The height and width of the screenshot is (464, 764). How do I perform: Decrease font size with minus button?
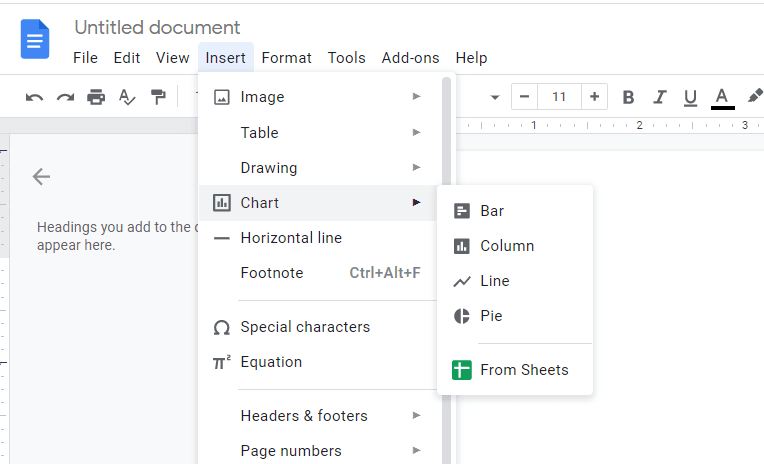click(524, 97)
